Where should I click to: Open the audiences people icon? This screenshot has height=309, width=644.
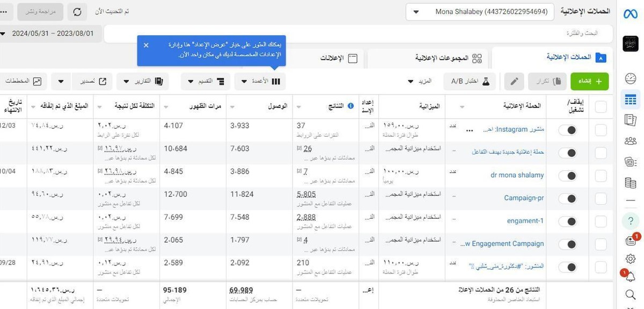[631, 140]
